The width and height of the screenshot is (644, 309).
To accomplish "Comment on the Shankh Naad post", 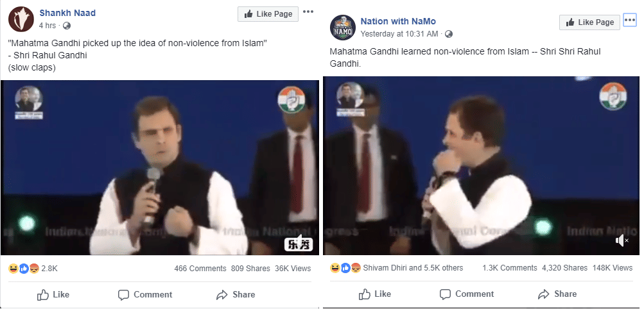I will tap(145, 295).
